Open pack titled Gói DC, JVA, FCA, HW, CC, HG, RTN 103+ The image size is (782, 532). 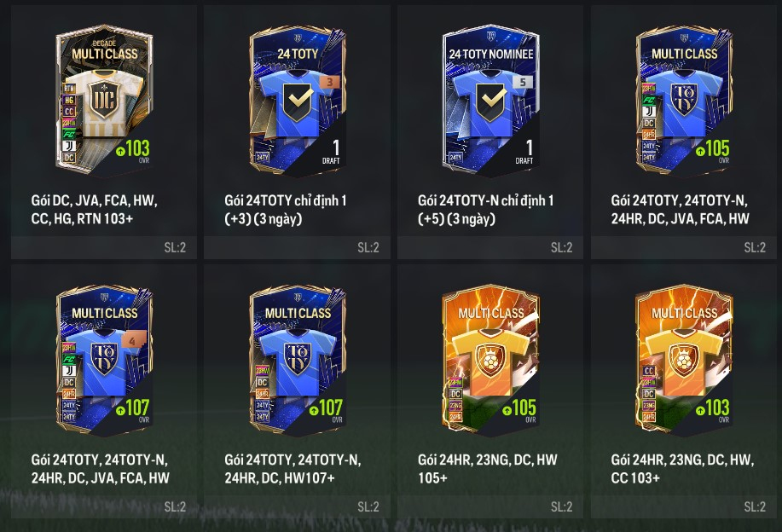95,210
